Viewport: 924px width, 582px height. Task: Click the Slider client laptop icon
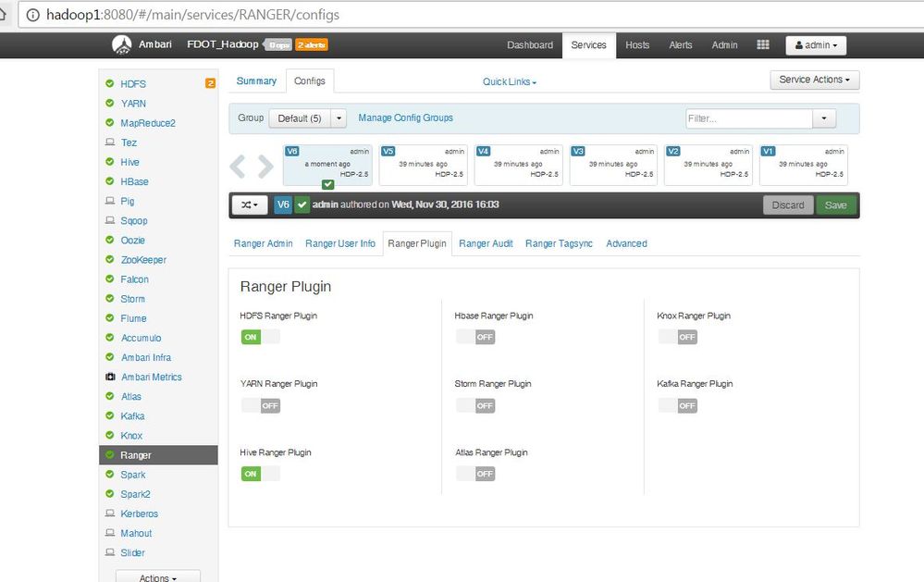point(110,551)
